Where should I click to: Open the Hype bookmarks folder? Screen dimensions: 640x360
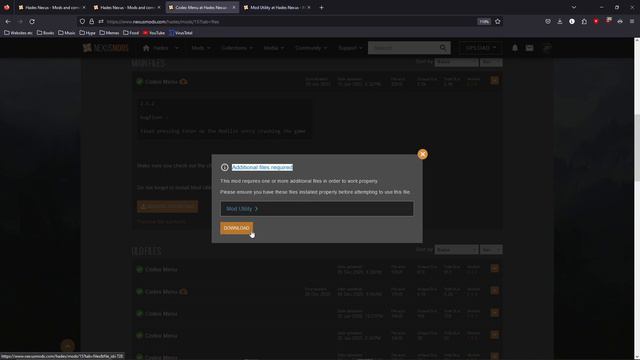click(x=87, y=33)
